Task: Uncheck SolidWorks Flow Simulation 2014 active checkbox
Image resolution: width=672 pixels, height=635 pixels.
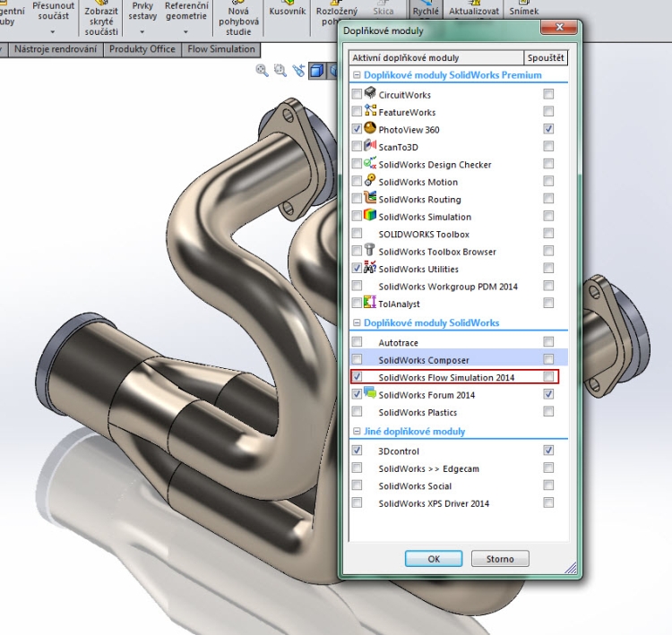Action: pyautogui.click(x=357, y=377)
